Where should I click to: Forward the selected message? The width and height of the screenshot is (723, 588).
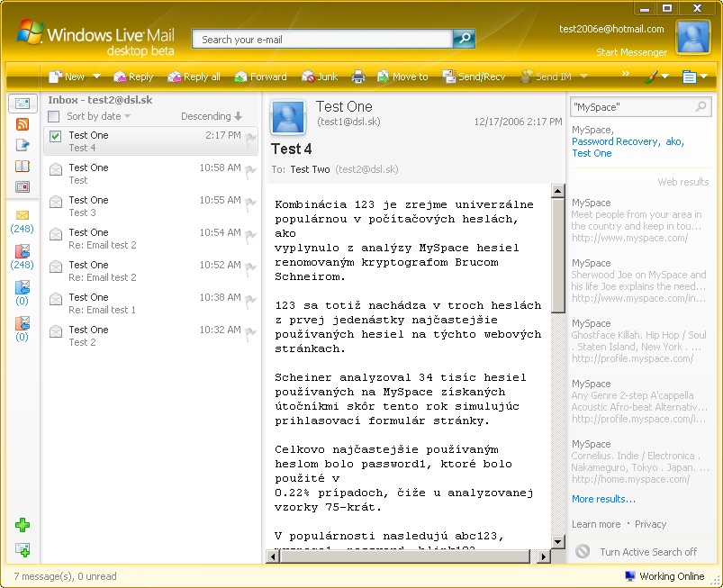tap(260, 77)
